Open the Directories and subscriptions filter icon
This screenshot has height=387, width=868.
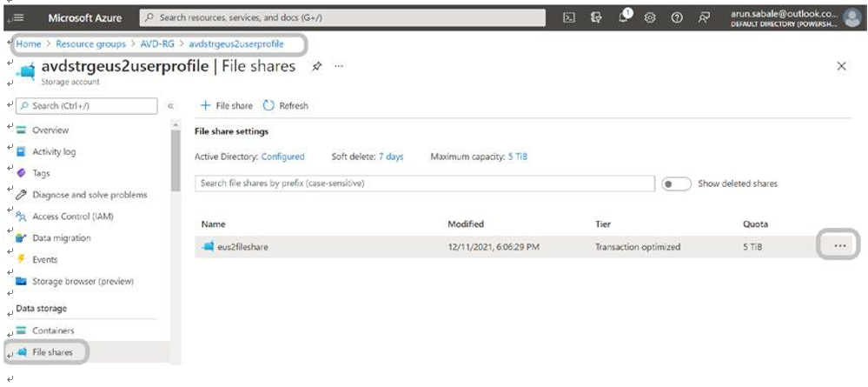596,17
